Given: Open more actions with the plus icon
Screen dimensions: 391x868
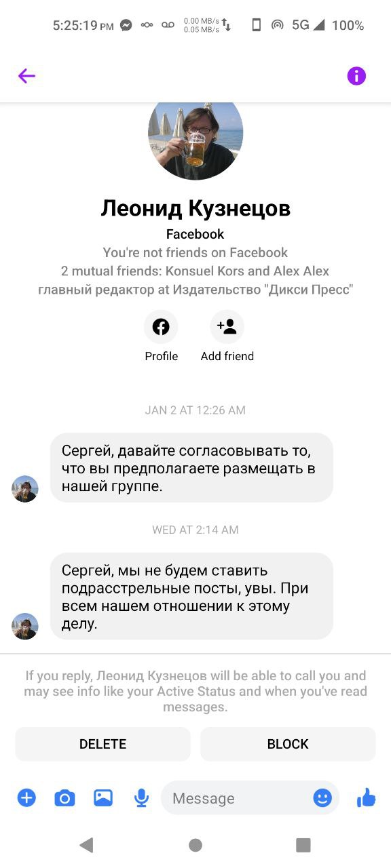Looking at the screenshot, I should pos(26,798).
